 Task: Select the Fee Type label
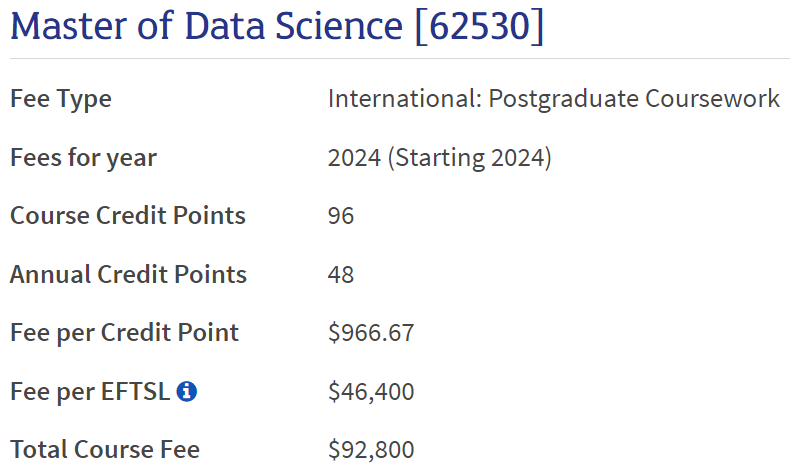coord(61,99)
